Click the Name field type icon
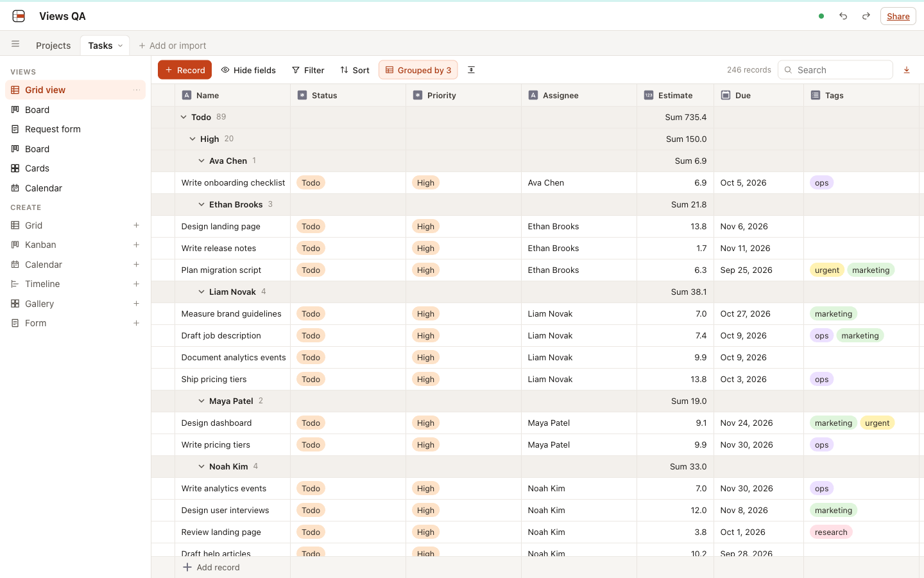Screen dimensions: 924x578 pyautogui.click(x=187, y=95)
